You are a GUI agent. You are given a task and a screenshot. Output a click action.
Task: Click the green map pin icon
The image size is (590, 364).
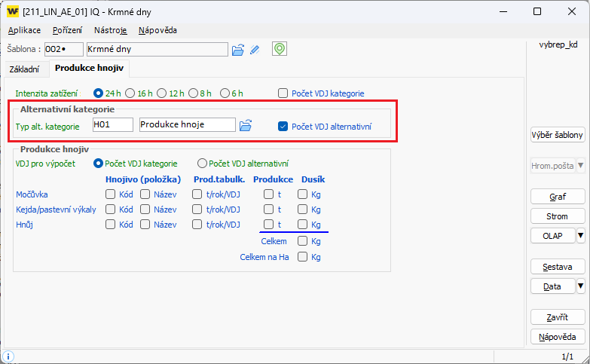(280, 49)
